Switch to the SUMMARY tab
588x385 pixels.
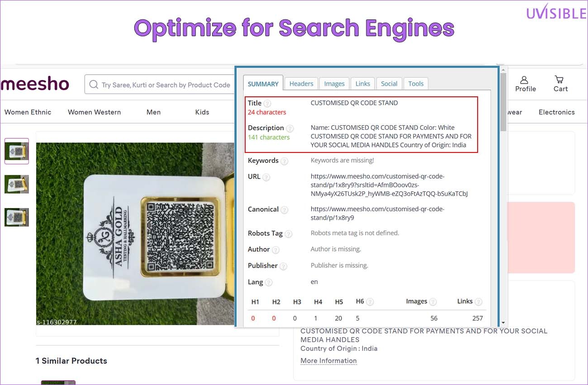click(263, 84)
